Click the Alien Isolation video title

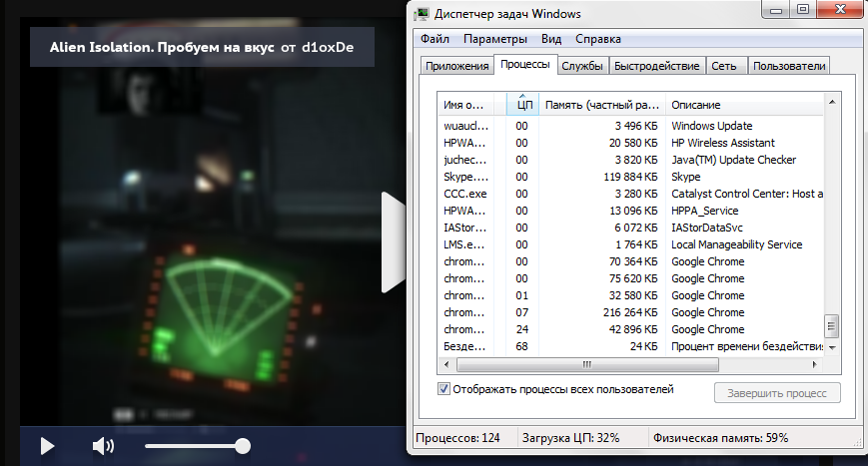162,48
